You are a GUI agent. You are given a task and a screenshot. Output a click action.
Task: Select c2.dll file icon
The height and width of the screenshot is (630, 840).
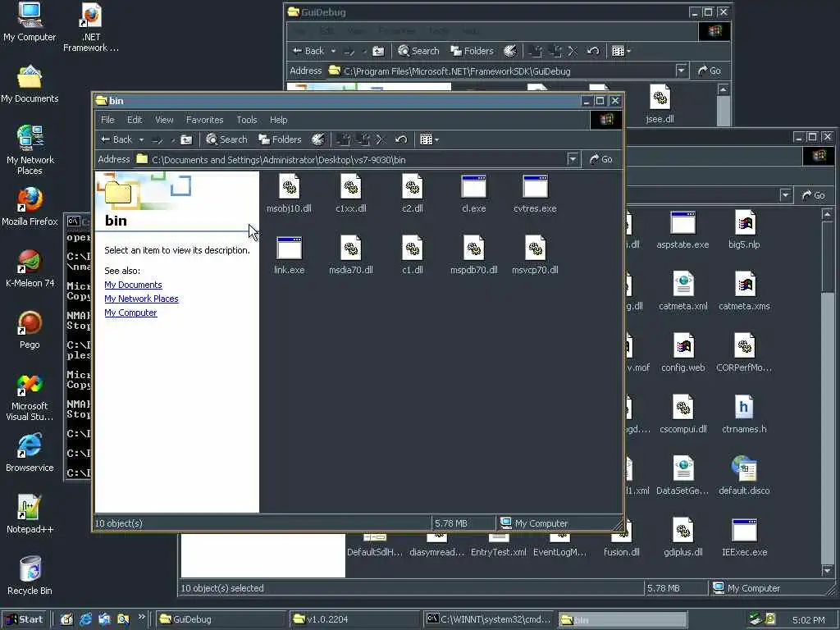413,187
